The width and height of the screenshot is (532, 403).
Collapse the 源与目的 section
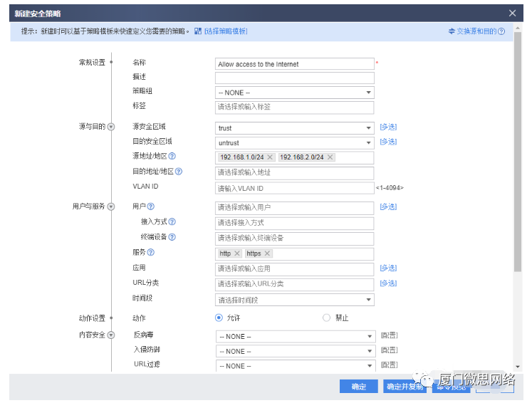[x=111, y=127]
